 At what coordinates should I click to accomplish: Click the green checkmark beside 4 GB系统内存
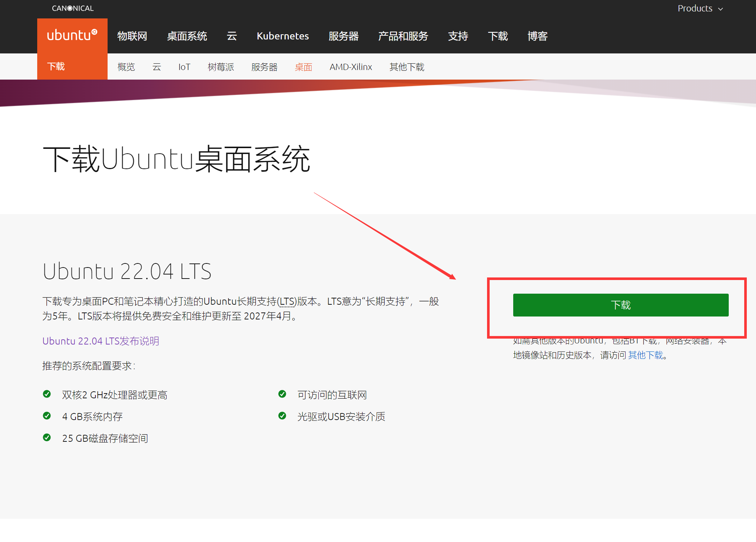coord(47,416)
